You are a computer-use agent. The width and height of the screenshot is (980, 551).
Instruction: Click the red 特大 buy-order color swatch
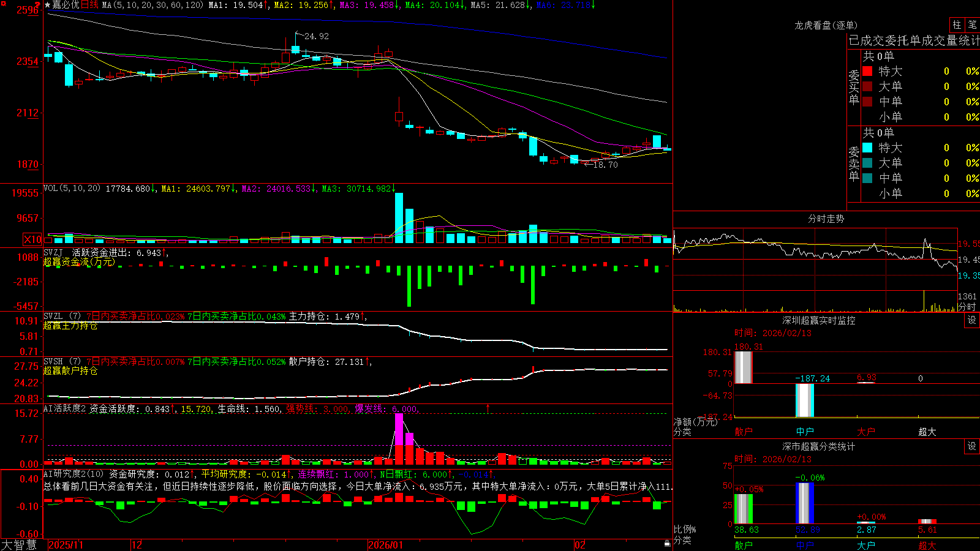(x=867, y=71)
